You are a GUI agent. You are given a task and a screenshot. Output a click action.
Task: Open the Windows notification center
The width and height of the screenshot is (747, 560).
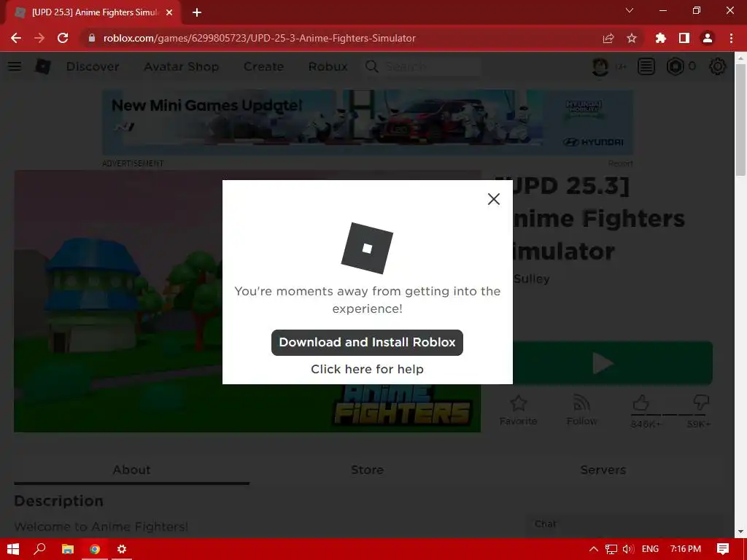[x=723, y=549]
